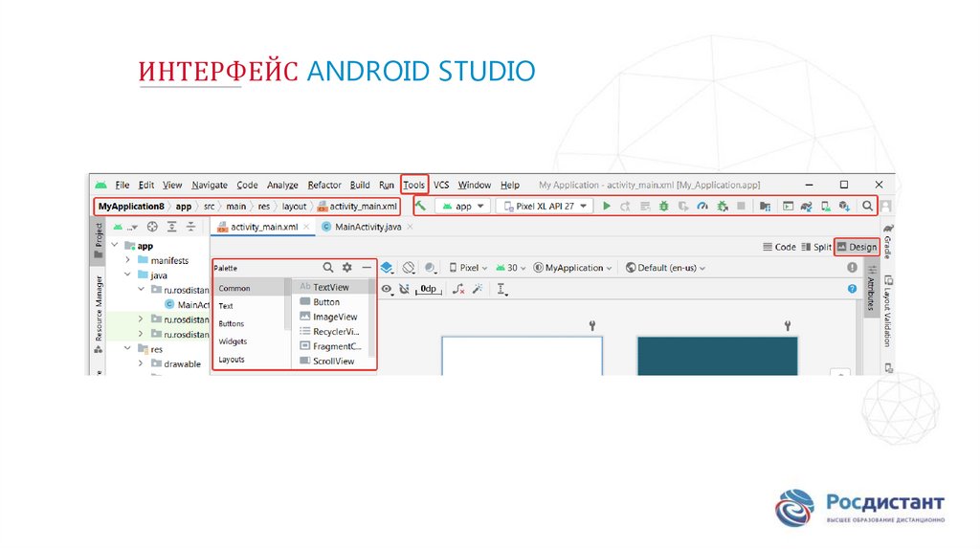
Task: Select ImageView in the Palette list
Action: tap(334, 317)
